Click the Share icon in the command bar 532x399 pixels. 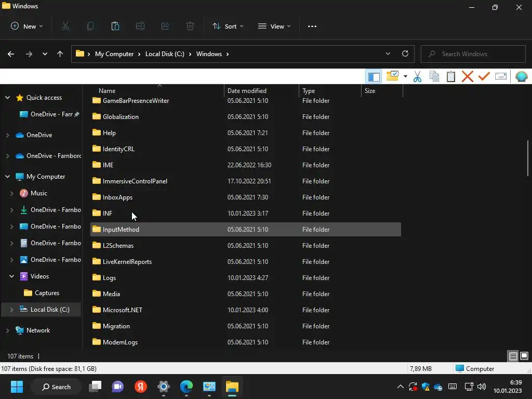tap(165, 26)
